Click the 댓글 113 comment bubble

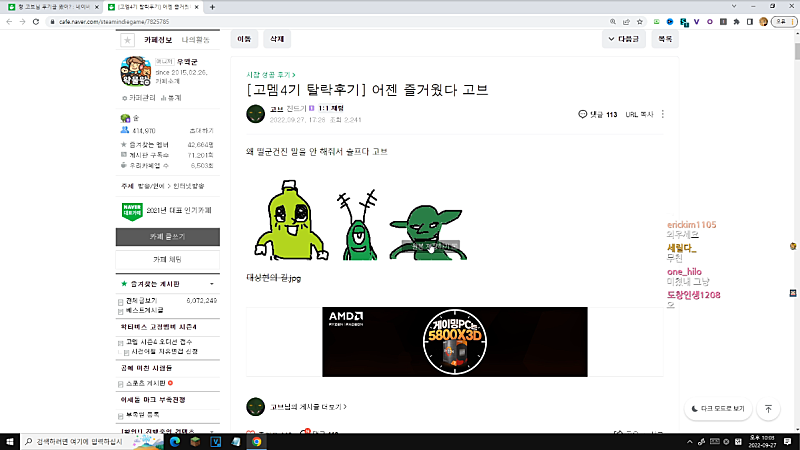tap(597, 114)
